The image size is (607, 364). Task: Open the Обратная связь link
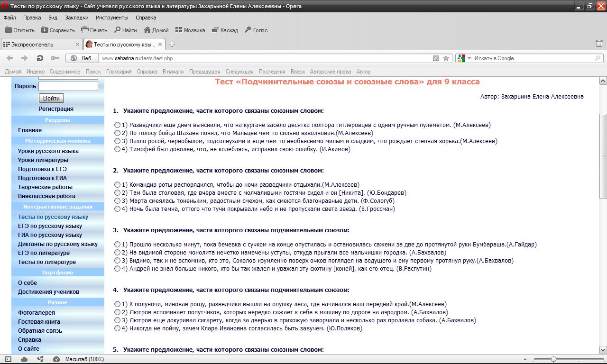tap(40, 331)
